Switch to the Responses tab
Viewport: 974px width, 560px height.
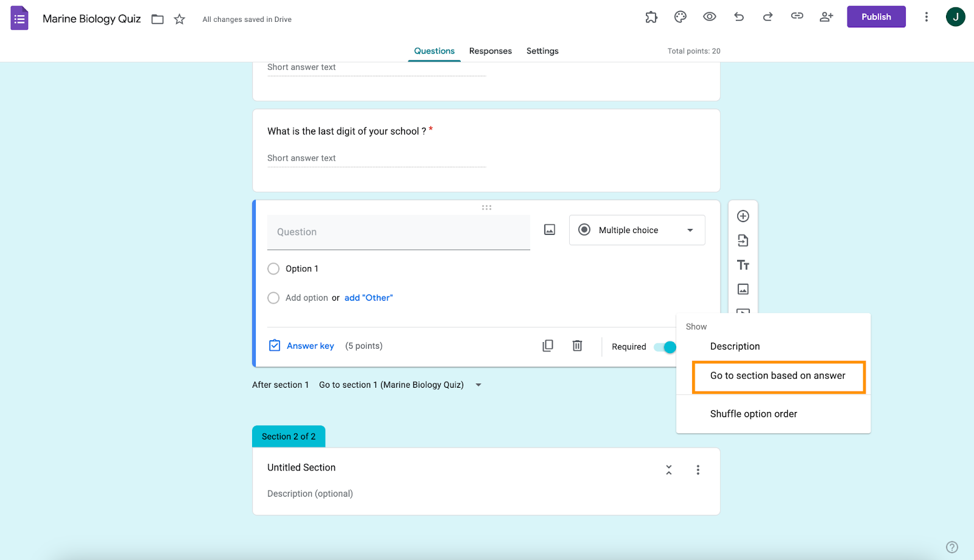pyautogui.click(x=490, y=51)
